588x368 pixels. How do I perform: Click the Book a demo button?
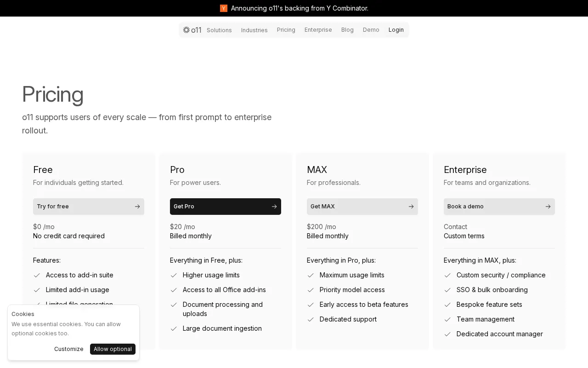[499, 207]
